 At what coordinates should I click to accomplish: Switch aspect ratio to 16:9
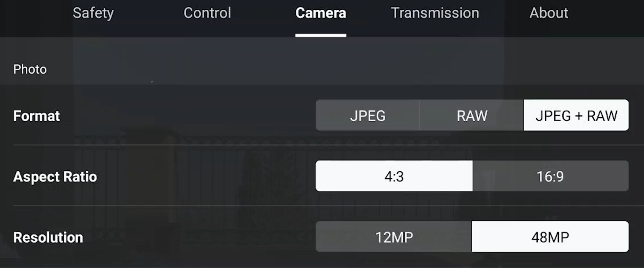(x=551, y=176)
